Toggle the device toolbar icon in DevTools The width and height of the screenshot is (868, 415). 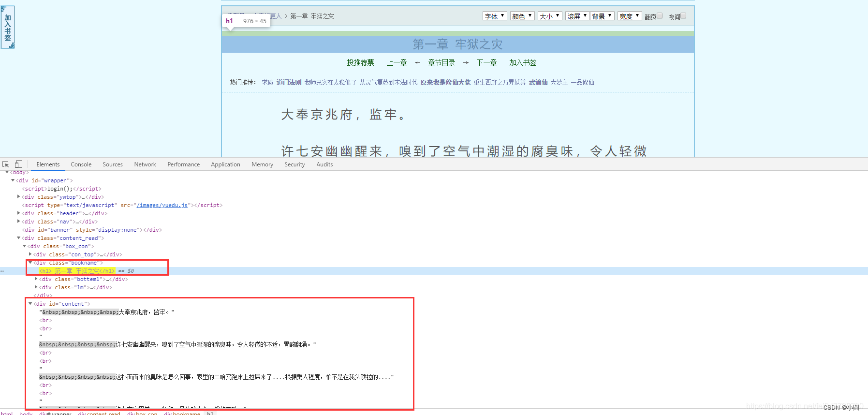[x=18, y=164]
